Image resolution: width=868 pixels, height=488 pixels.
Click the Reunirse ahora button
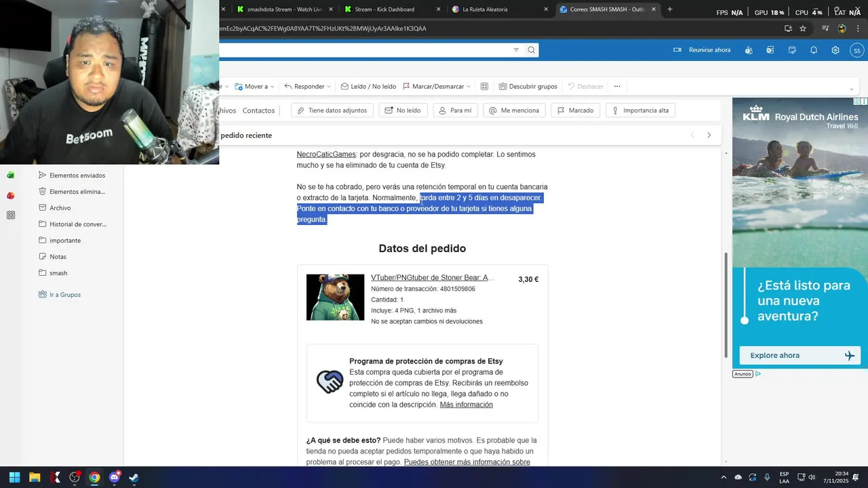pos(702,50)
